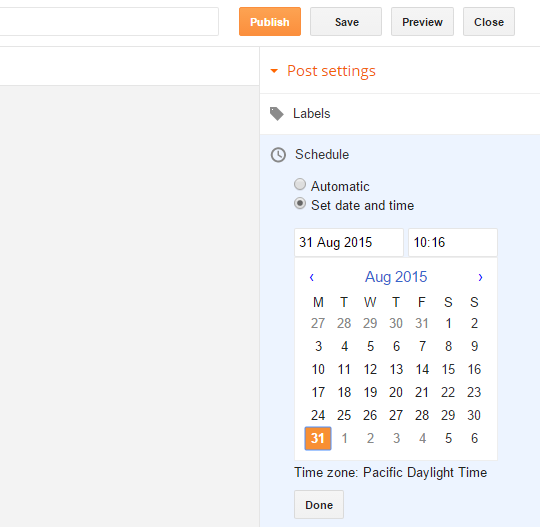
Task: Choose August 12 on the calendar
Action: (370, 369)
